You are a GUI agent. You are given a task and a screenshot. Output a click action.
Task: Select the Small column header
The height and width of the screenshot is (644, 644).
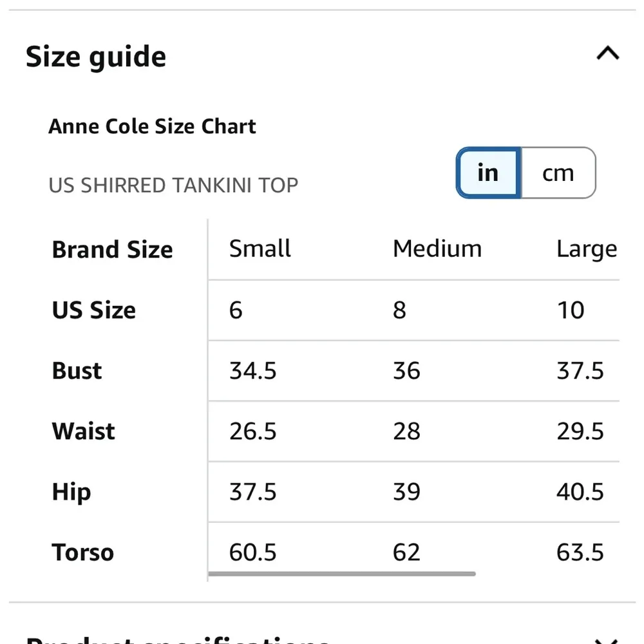point(260,249)
